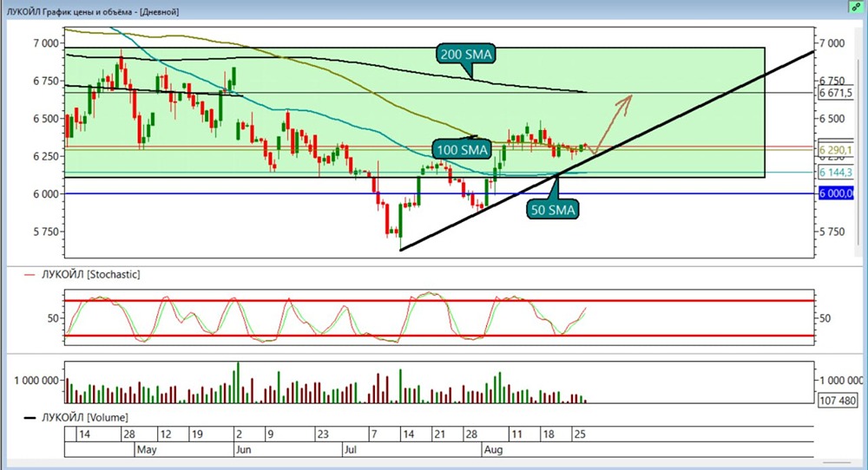
Task: Click the date label 9 on timeline
Action: 270,434
